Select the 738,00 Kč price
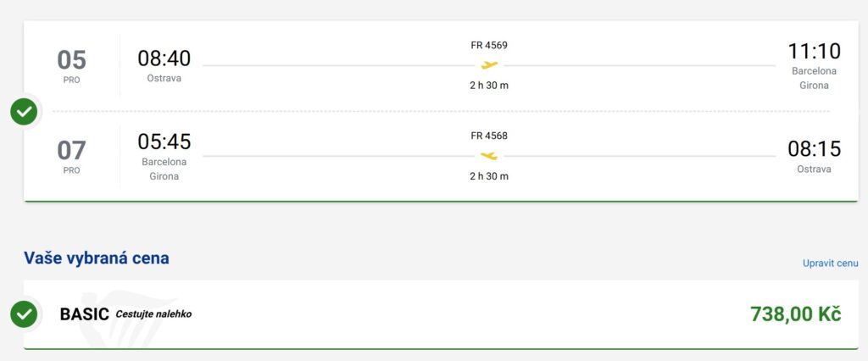868x361 pixels. [x=795, y=314]
